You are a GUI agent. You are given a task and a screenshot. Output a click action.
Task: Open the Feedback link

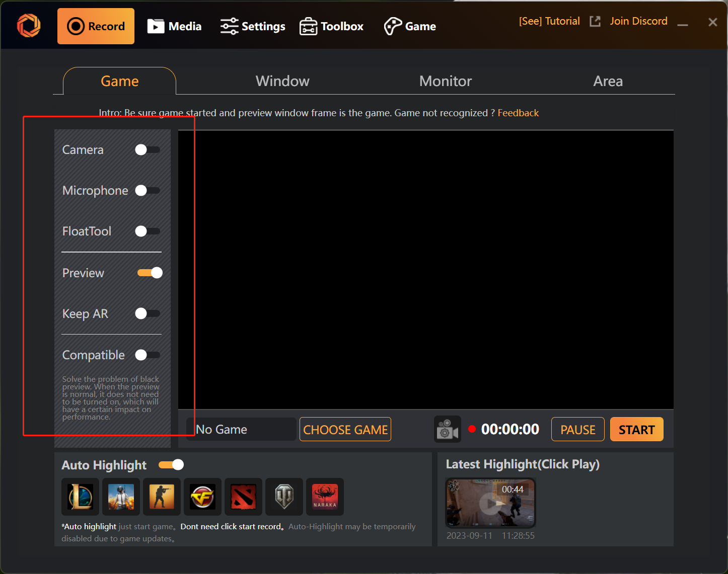tap(518, 113)
